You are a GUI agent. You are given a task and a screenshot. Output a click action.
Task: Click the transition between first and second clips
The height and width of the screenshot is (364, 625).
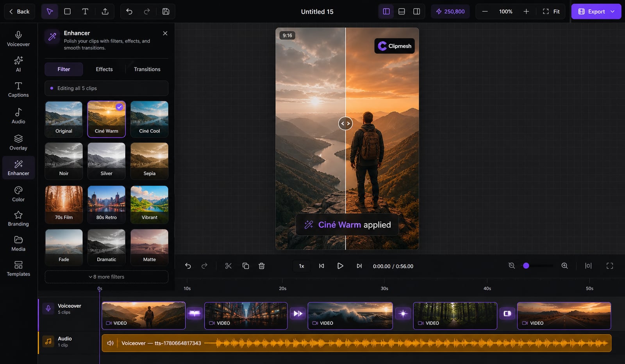pyautogui.click(x=195, y=313)
